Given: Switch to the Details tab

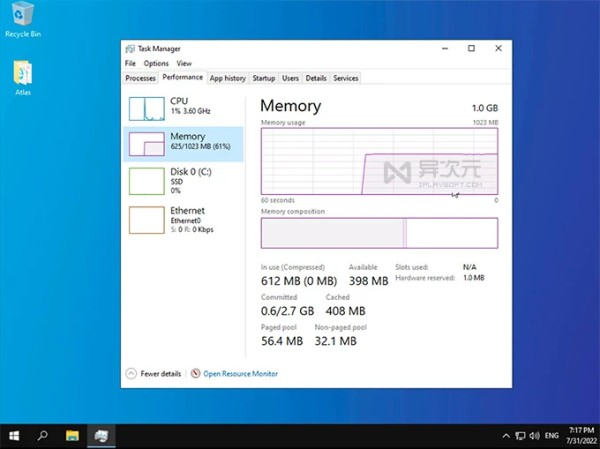Looking at the screenshot, I should tap(316, 78).
